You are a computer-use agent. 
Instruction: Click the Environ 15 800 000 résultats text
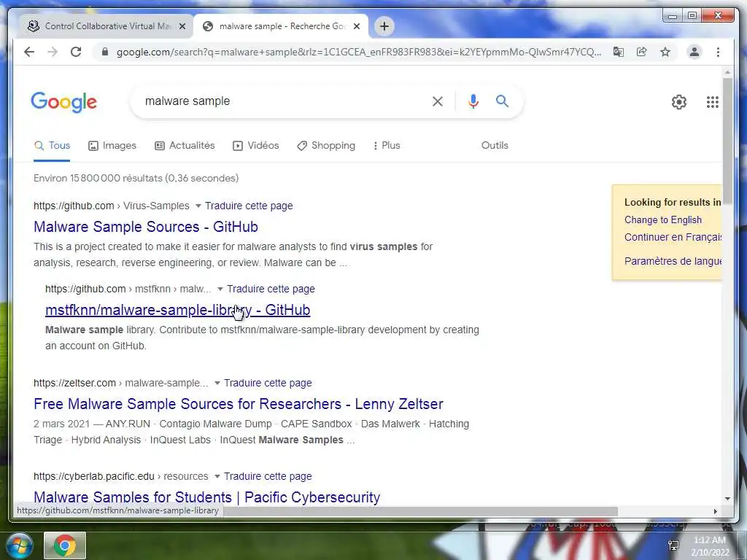click(x=136, y=178)
